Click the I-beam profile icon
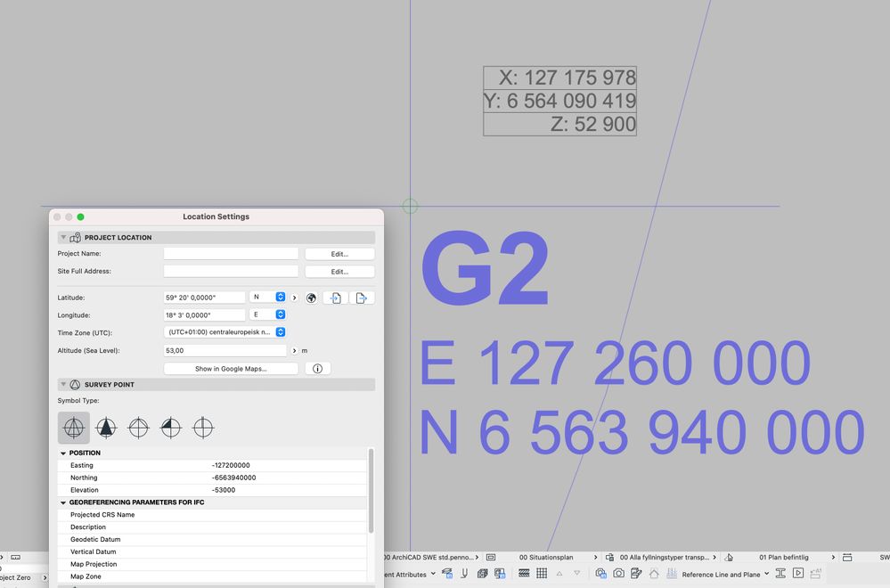The height and width of the screenshot is (588, 890). (780, 573)
